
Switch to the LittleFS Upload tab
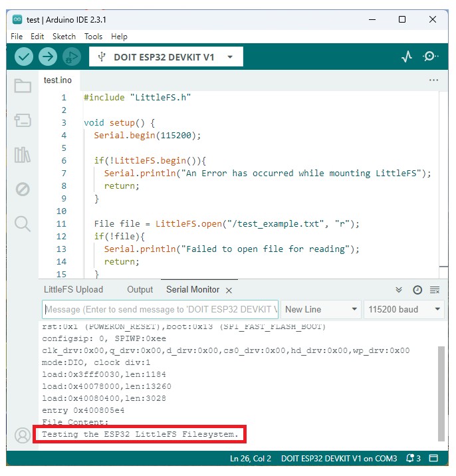tap(73, 290)
